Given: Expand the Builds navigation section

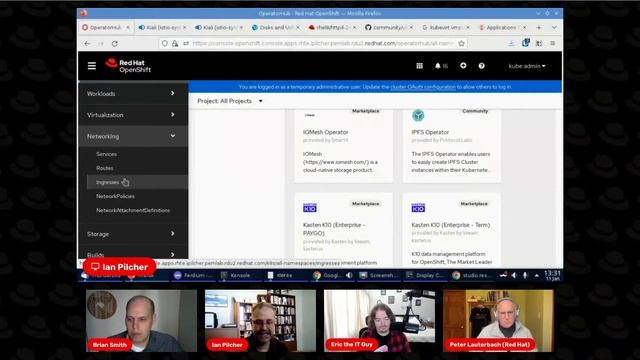Looking at the screenshot, I should (133, 254).
